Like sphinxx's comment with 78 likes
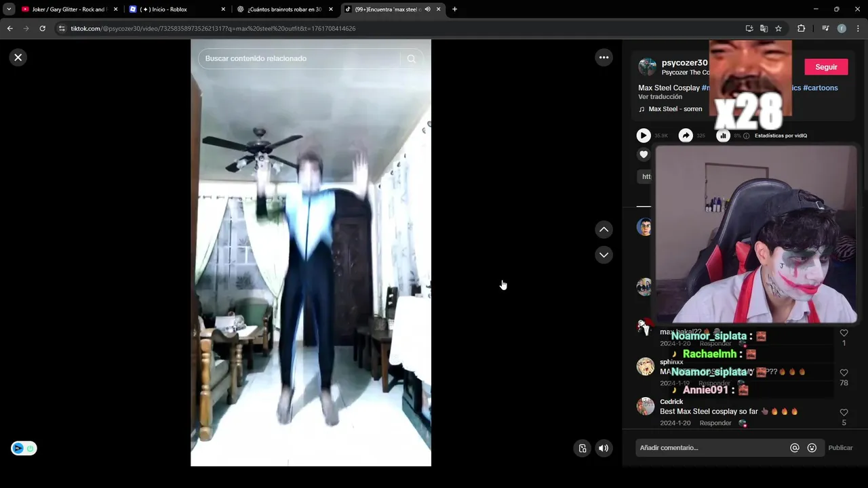The height and width of the screenshot is (488, 868). tap(844, 373)
